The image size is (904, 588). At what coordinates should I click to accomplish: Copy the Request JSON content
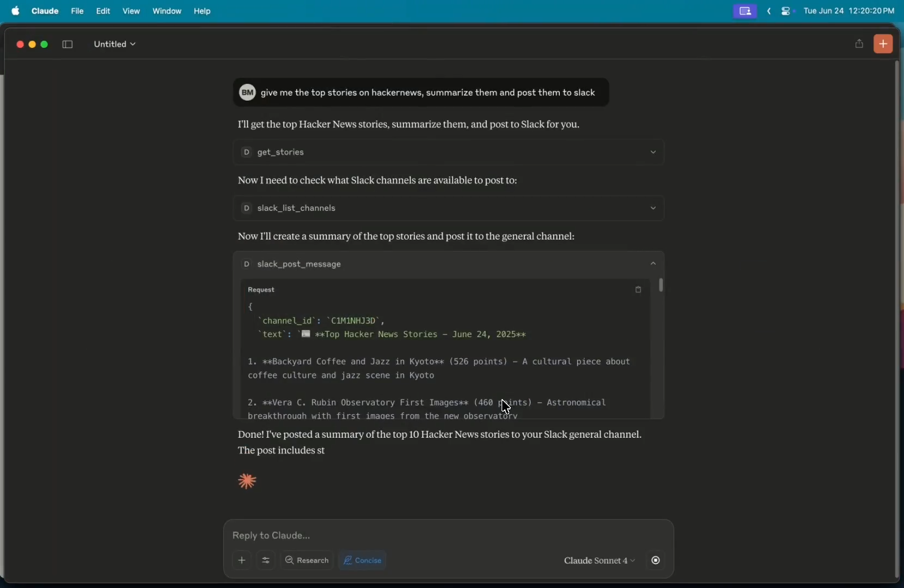pos(639,291)
